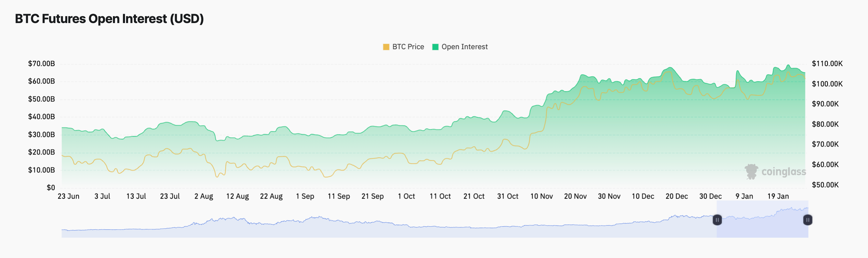The width and height of the screenshot is (868, 258).
Task: Click the '$0' left axis value
Action: [51, 187]
